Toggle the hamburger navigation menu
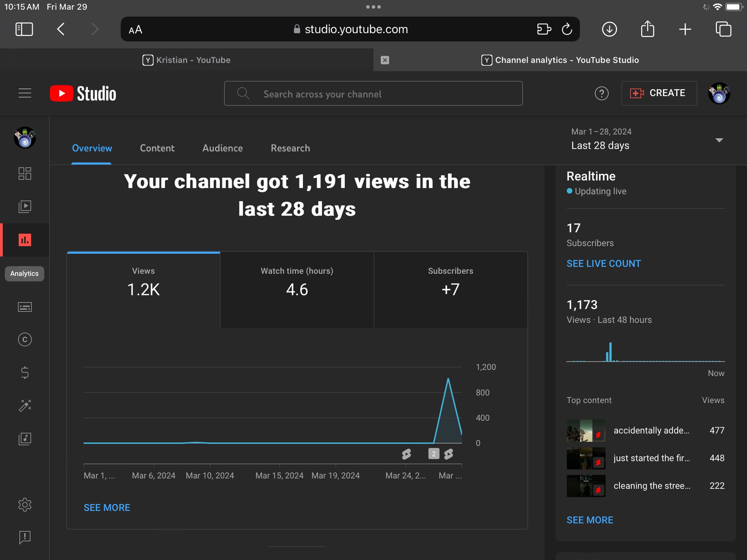 25,93
